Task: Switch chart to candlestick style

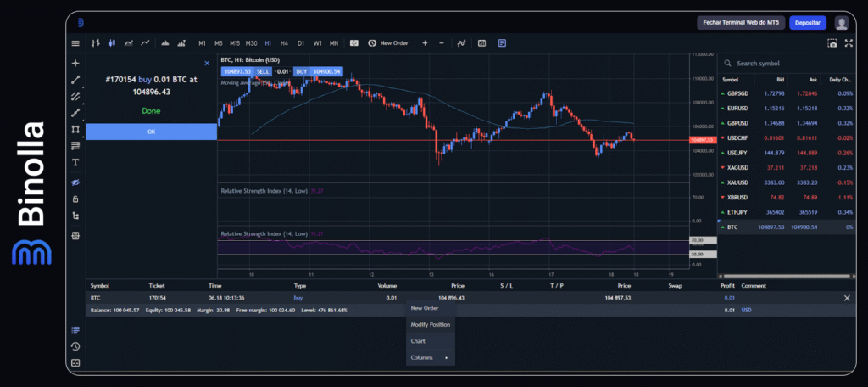Action: tap(110, 42)
